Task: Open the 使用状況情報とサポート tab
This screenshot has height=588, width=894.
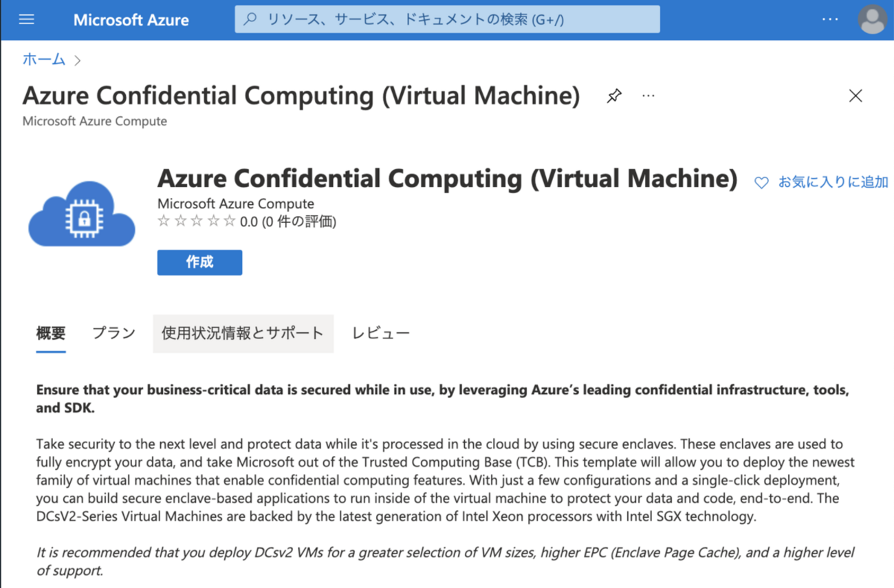Action: click(243, 334)
